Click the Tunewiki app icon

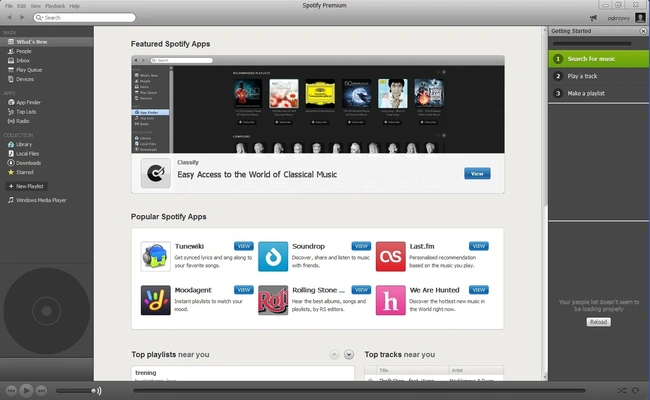click(155, 257)
